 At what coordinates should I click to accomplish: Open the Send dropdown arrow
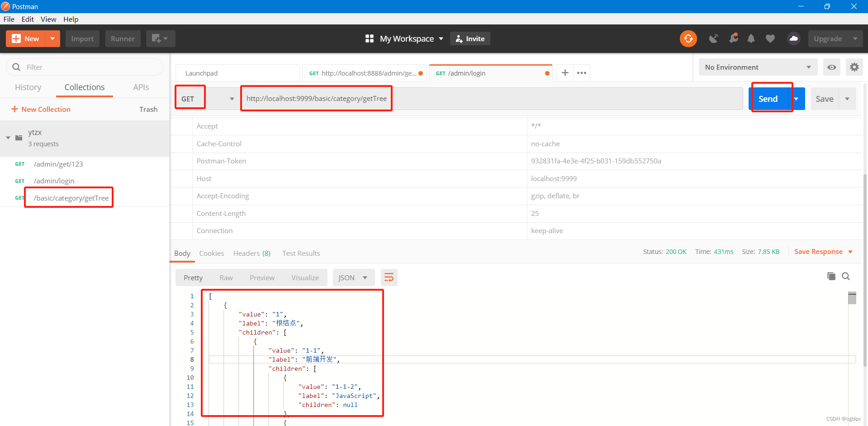pos(797,99)
